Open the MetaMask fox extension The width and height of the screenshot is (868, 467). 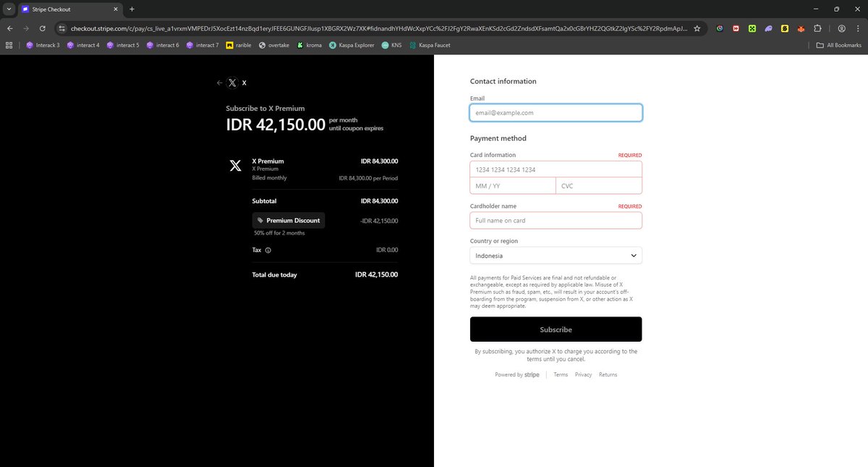click(x=801, y=29)
